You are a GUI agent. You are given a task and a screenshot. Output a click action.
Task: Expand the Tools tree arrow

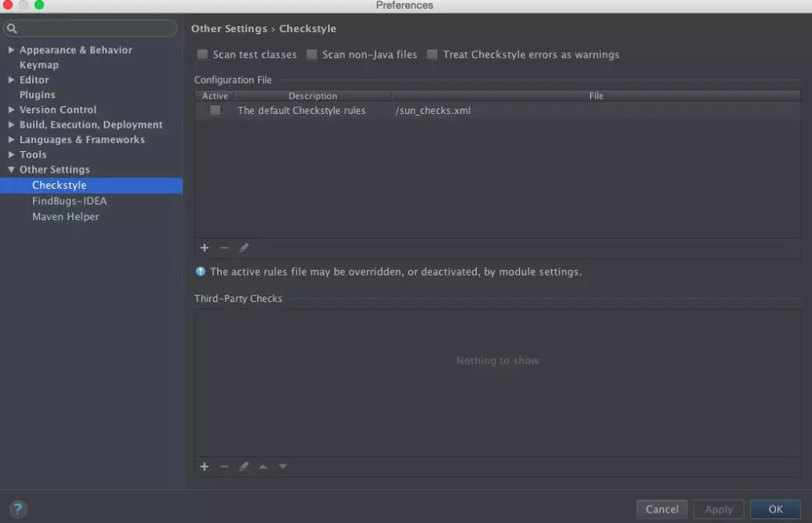[x=11, y=155]
